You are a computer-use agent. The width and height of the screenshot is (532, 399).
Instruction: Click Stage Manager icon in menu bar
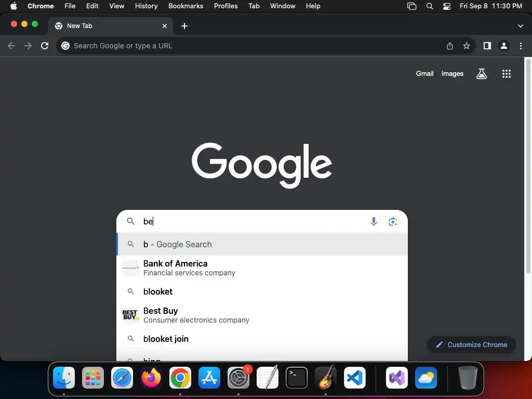[411, 6]
